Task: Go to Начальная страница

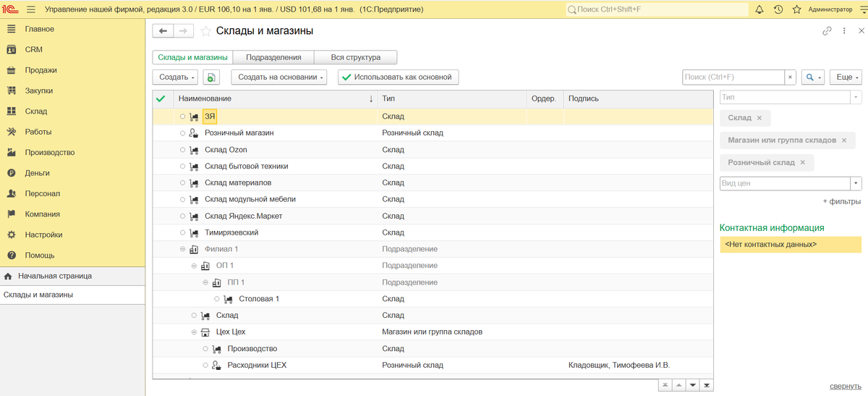Action: coord(72,276)
